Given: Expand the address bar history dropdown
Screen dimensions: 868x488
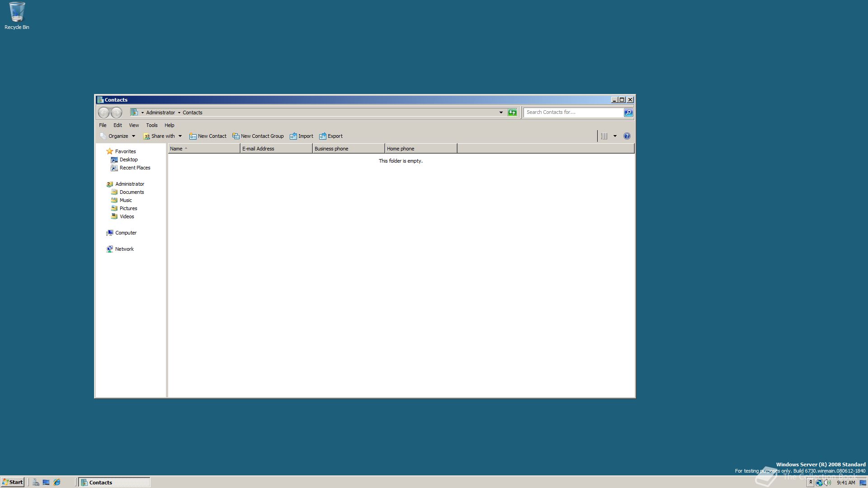Looking at the screenshot, I should coord(501,113).
